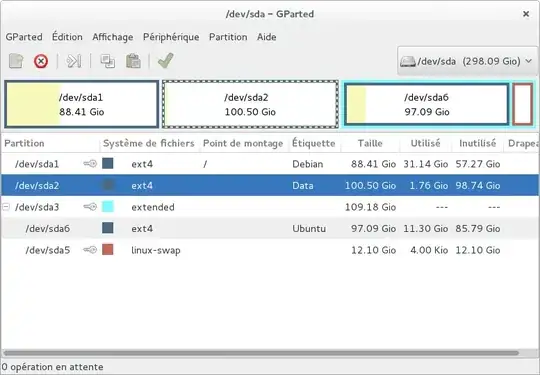Click the Resize/Move partition toolbar icon

[x=74, y=61]
